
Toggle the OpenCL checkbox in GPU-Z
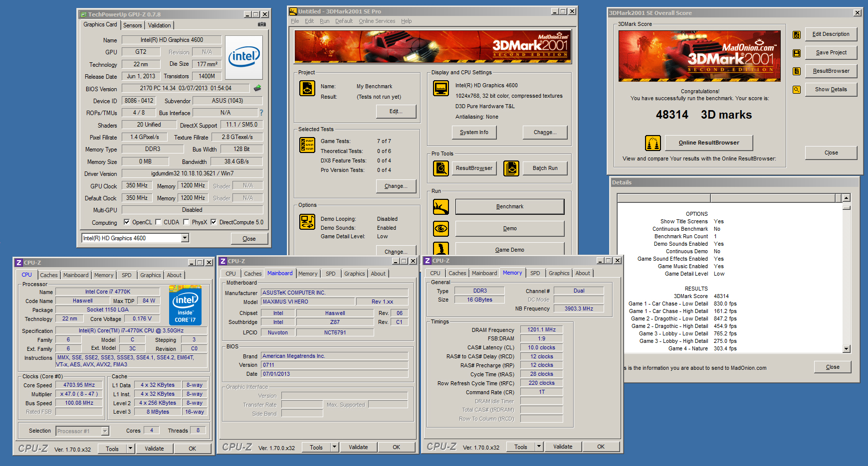pos(127,222)
